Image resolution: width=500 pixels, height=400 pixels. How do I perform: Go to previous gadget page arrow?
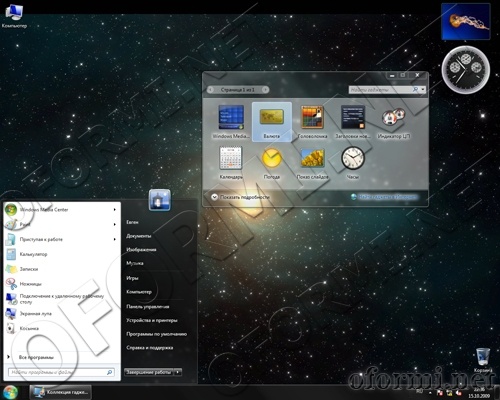click(x=211, y=90)
